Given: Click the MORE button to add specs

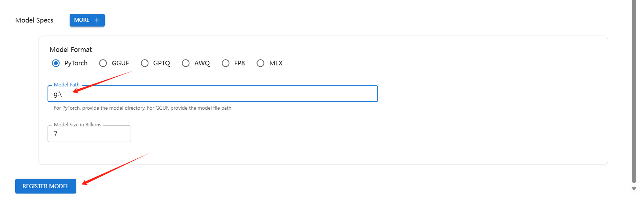Looking at the screenshot, I should [x=87, y=20].
